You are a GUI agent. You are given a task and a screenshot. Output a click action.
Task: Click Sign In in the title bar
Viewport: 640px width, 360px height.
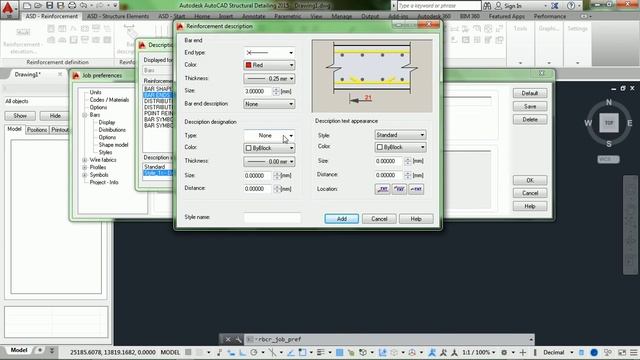point(513,6)
